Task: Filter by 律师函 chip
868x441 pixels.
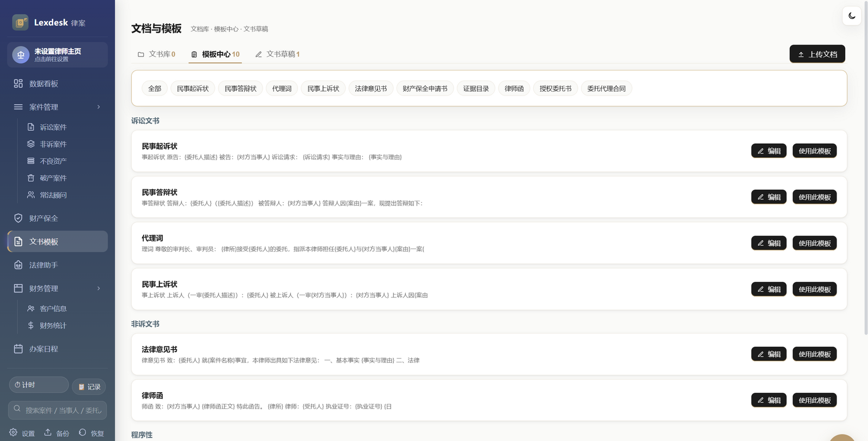Action: point(514,88)
